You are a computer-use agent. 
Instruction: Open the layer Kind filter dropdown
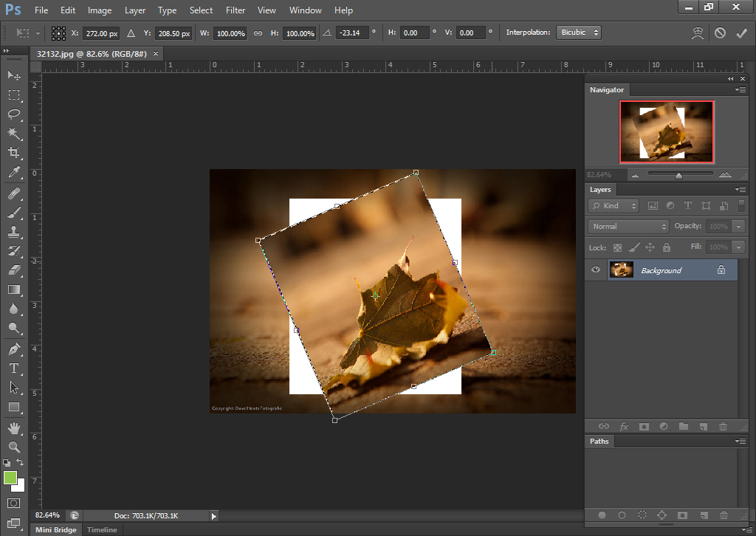point(613,205)
